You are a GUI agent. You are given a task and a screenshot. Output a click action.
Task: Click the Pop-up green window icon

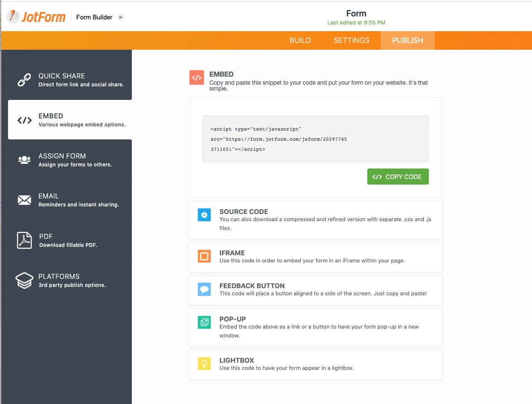pyautogui.click(x=204, y=322)
